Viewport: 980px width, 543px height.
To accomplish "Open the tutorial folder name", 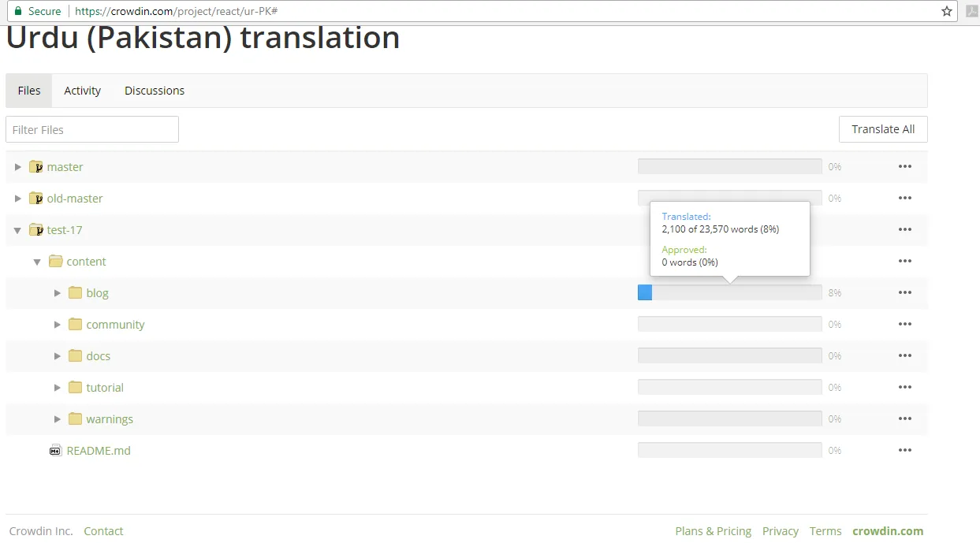I will 105,388.
